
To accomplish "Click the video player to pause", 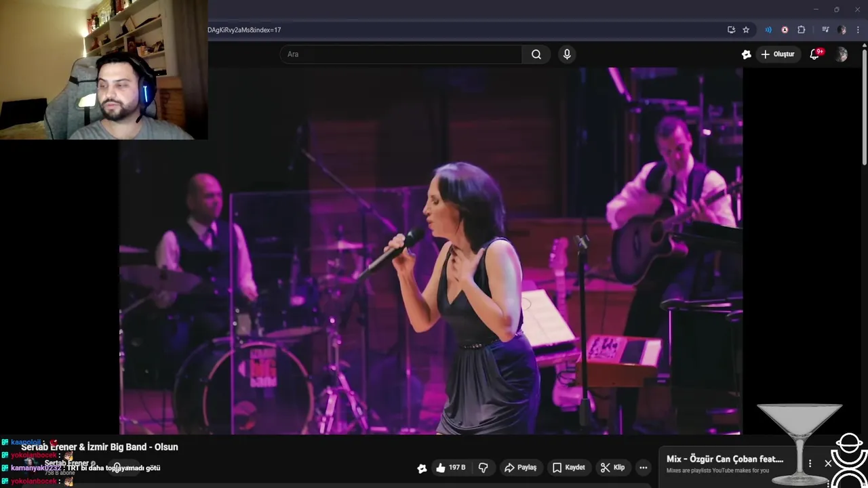I will [x=431, y=251].
